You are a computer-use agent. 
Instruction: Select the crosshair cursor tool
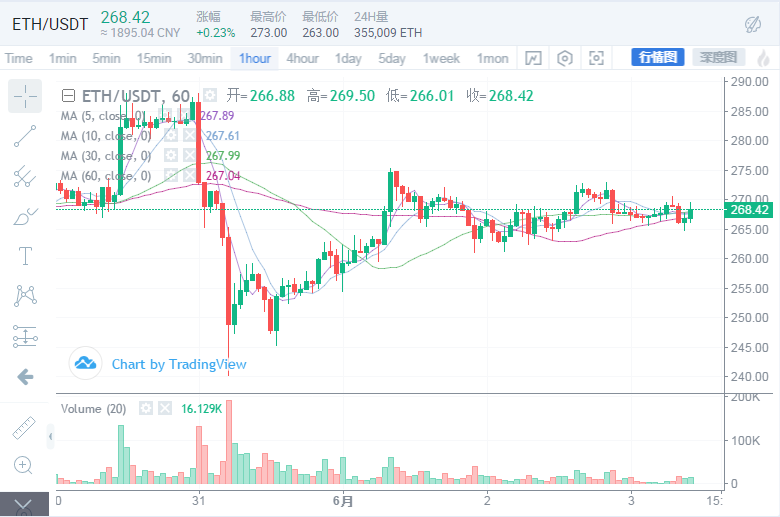coord(25,96)
